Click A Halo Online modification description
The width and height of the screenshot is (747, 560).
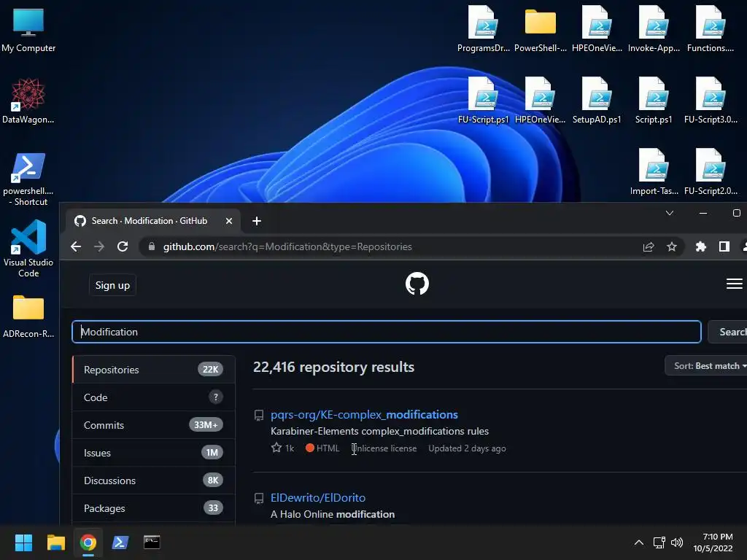[333, 514]
